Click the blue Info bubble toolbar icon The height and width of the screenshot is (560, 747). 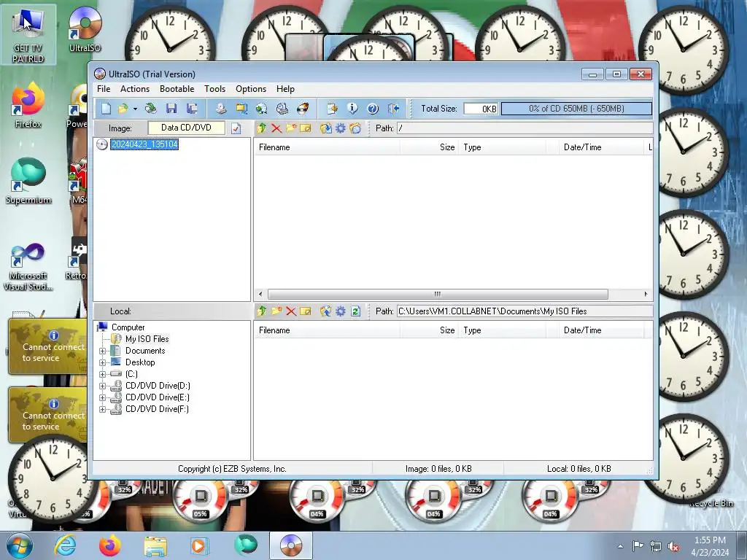coord(352,109)
